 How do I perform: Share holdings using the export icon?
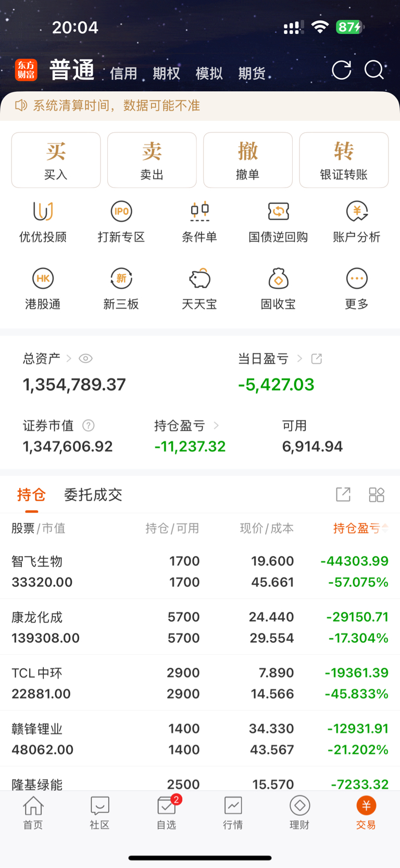click(343, 494)
